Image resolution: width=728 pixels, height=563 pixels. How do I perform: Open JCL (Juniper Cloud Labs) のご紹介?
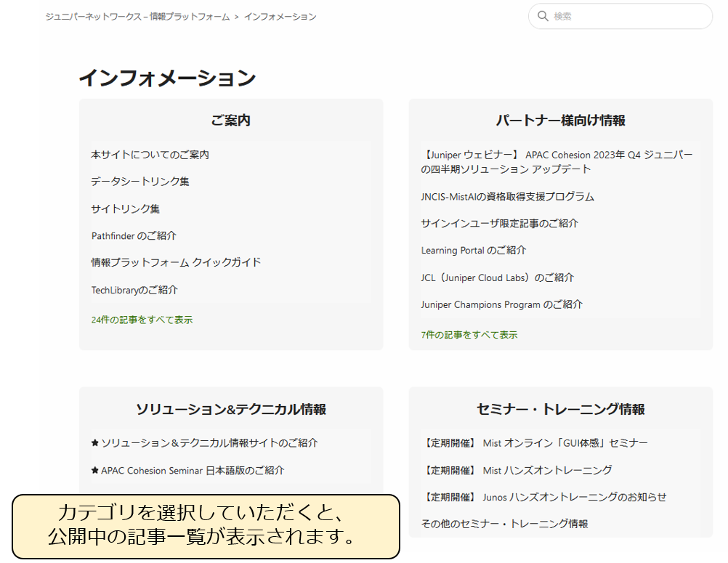[x=497, y=278]
